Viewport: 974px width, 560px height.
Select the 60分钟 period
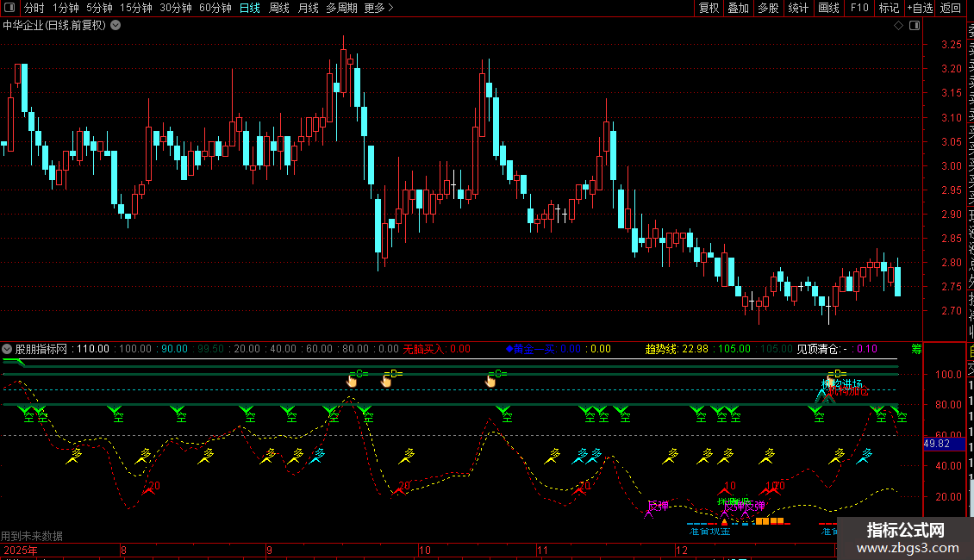(215, 8)
